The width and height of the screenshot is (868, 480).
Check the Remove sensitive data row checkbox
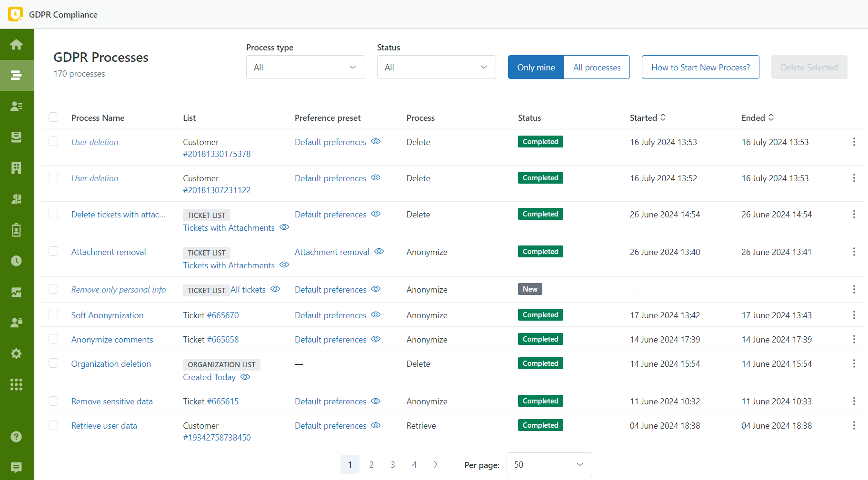[53, 401]
